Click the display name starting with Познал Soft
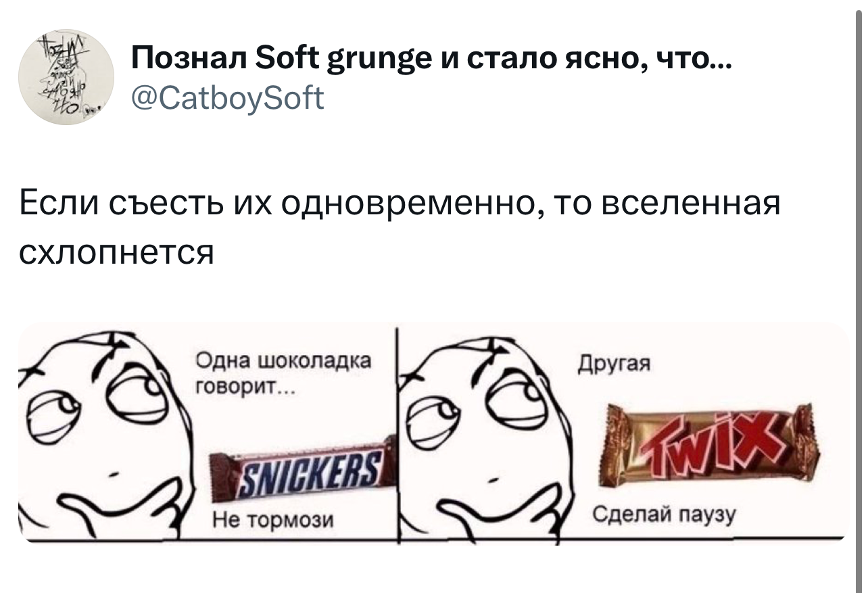The height and width of the screenshot is (593, 868). tap(430, 62)
